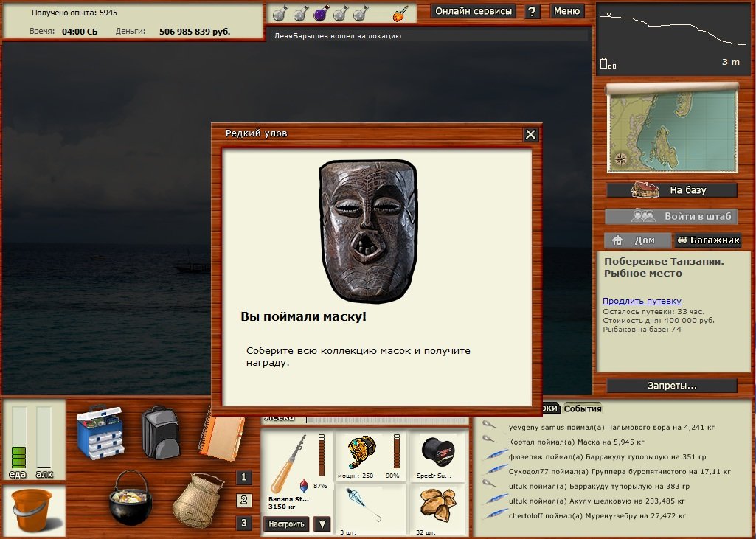756x539 pixels.
Task: Click the rod durability bar at 87%
Action: pos(322,455)
